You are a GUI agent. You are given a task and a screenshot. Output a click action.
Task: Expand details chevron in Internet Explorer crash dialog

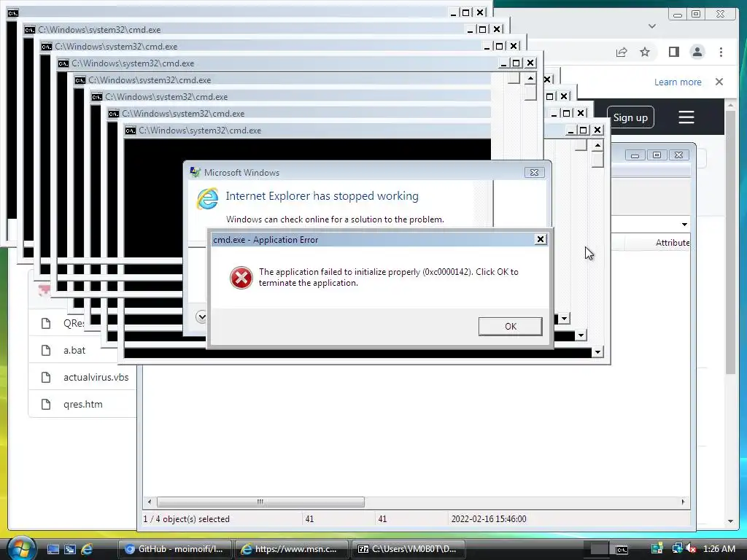click(x=201, y=316)
